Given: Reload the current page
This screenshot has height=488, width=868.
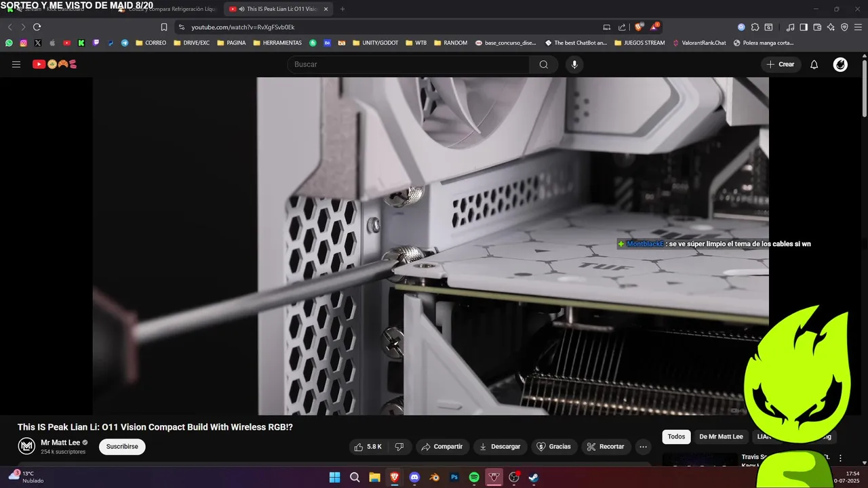Looking at the screenshot, I should [x=37, y=27].
